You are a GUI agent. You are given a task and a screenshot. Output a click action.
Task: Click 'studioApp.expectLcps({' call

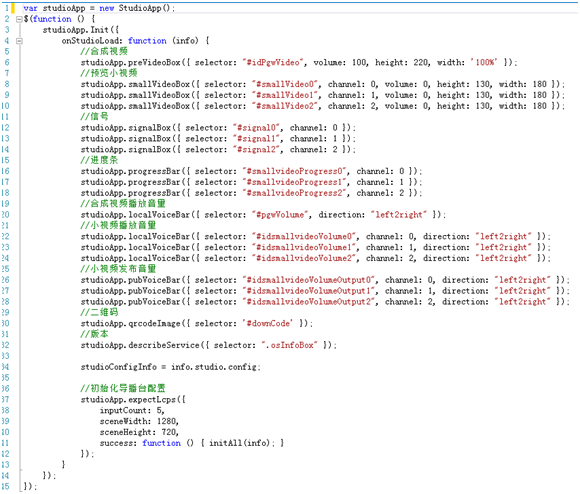click(x=133, y=400)
